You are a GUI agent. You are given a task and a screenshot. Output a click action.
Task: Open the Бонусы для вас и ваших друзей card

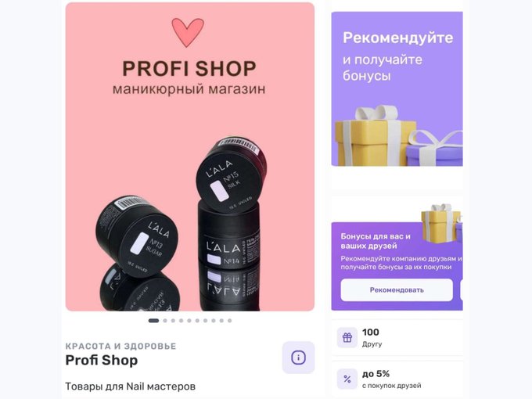click(x=397, y=266)
